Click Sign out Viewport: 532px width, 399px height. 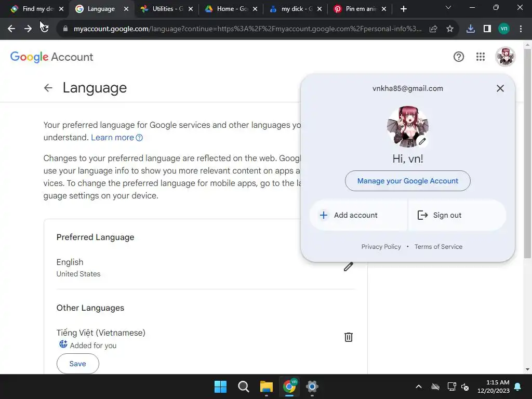tap(457, 215)
